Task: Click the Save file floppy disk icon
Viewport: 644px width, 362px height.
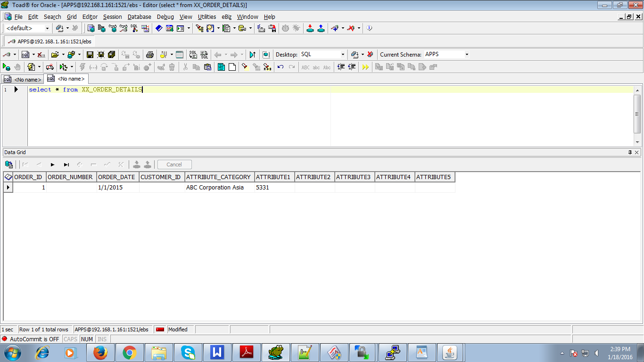Action: (x=90, y=55)
